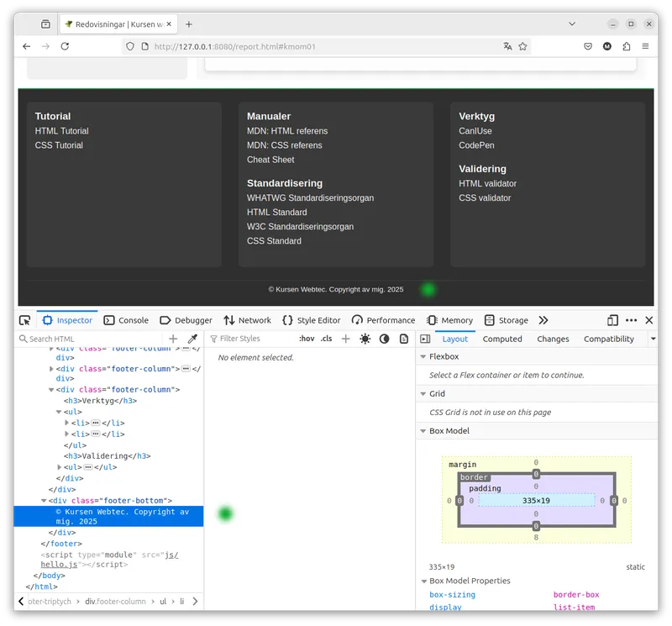Collapse the Flexbox section
Screen dimensions: 672x626
423,357
